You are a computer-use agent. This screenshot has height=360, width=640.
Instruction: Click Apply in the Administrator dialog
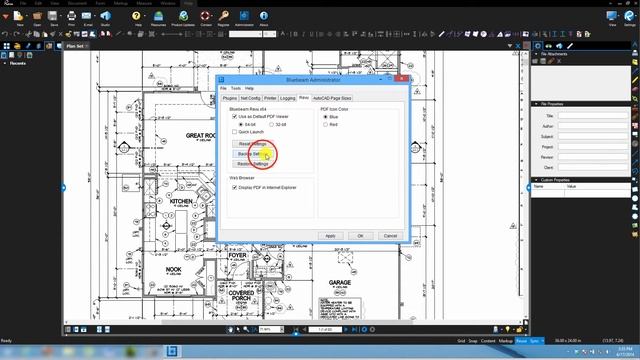pyautogui.click(x=330, y=236)
